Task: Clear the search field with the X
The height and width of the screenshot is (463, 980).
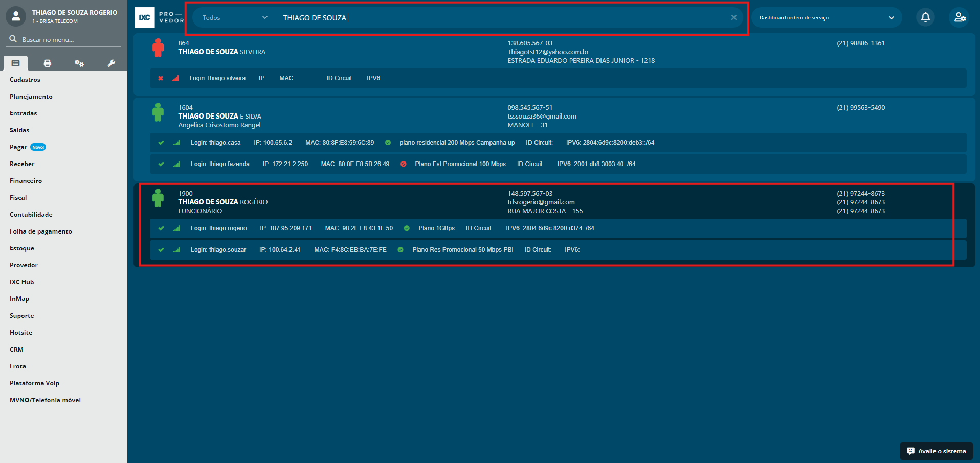Action: [x=733, y=17]
